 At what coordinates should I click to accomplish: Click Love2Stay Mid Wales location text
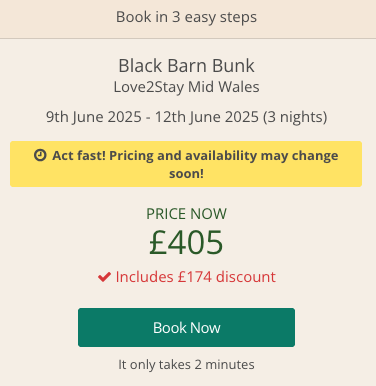click(x=186, y=87)
